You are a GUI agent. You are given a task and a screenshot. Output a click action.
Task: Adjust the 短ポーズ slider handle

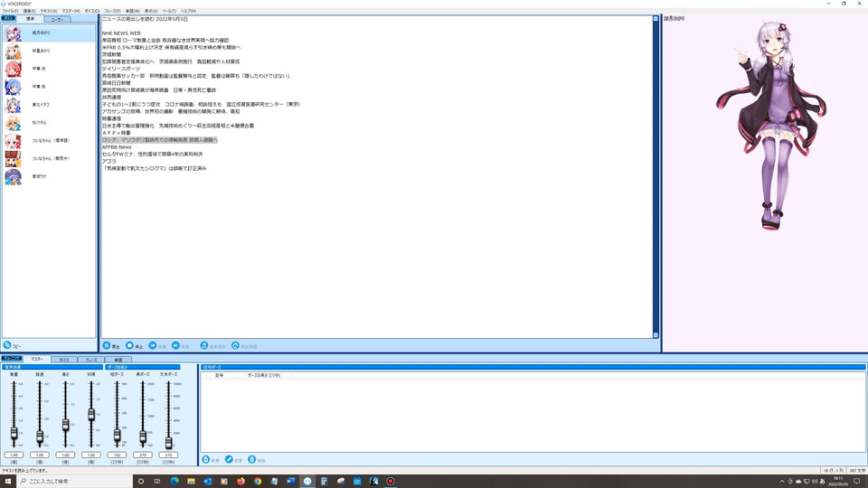click(x=117, y=436)
